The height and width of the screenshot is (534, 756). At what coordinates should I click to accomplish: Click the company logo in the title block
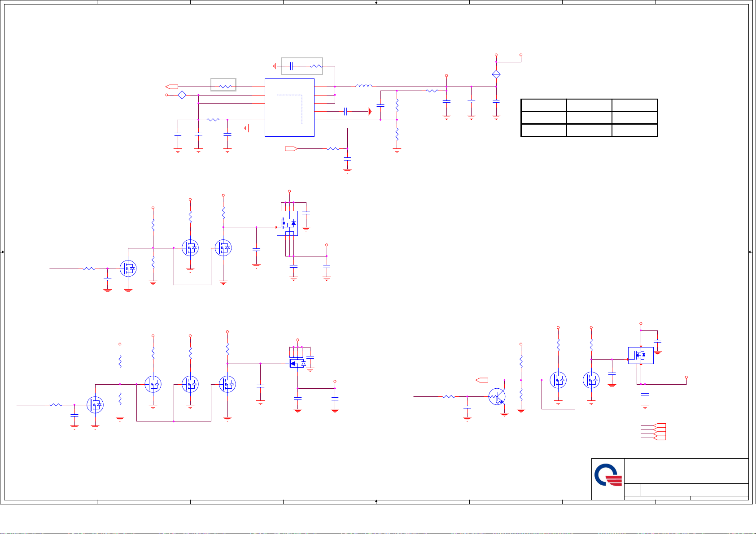[608, 476]
